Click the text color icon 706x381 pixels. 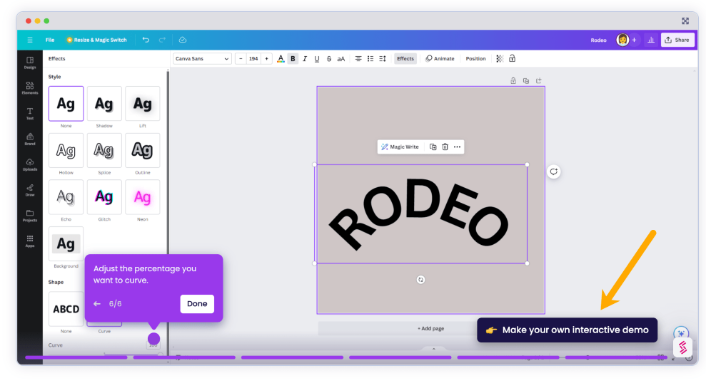coord(281,59)
